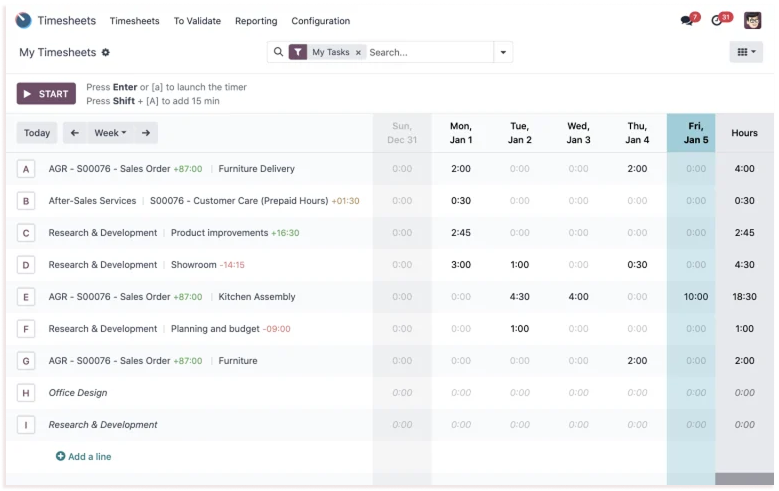The height and width of the screenshot is (491, 779).
Task: Click the 2:00 Thursday cell for Furniture row G
Action: coord(637,360)
